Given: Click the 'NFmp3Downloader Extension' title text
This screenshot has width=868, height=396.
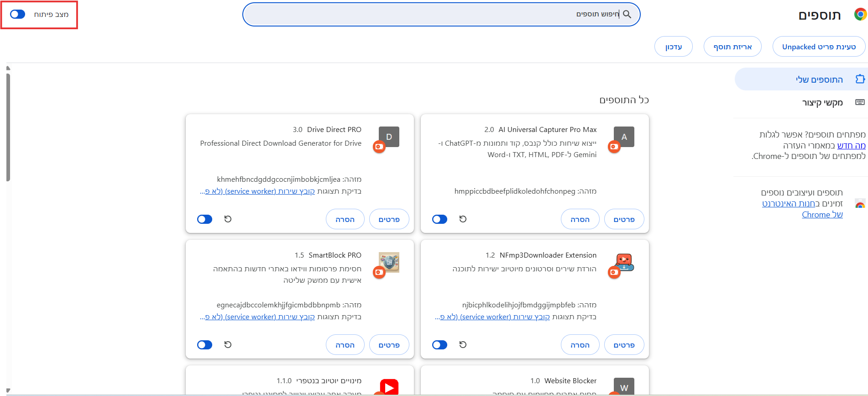Looking at the screenshot, I should click(x=548, y=255).
